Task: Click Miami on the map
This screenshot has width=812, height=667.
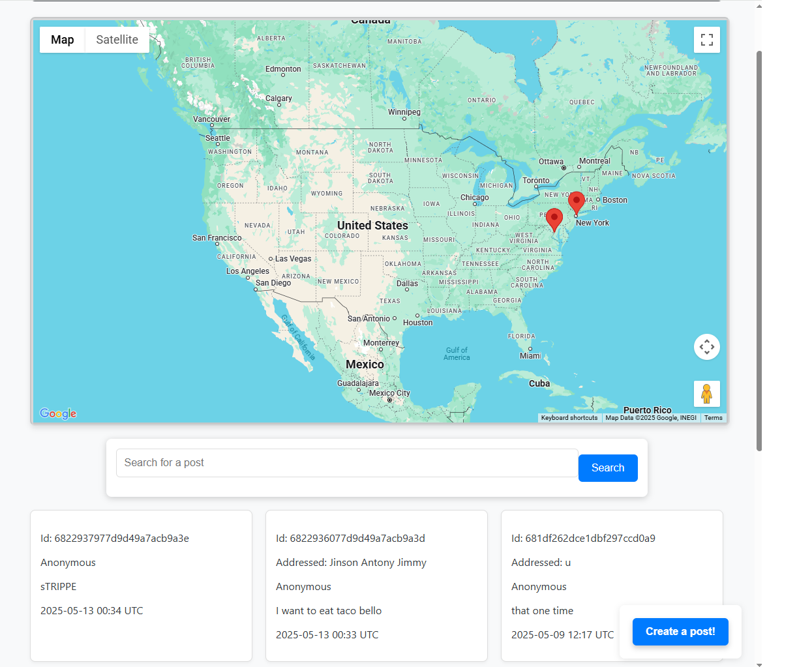Action: [530, 356]
